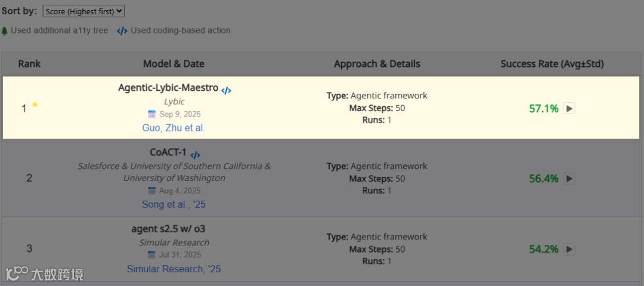Click the green a11y tree legend icon
Viewport: 644px width, 286px height.
coord(5,30)
